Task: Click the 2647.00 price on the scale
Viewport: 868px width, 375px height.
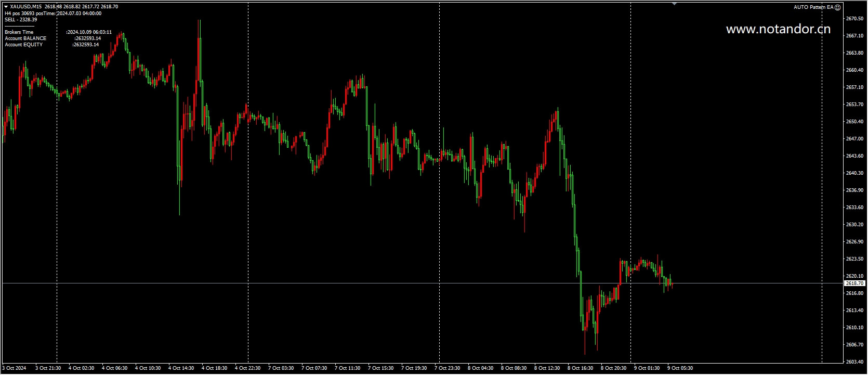Action: pyautogui.click(x=855, y=139)
